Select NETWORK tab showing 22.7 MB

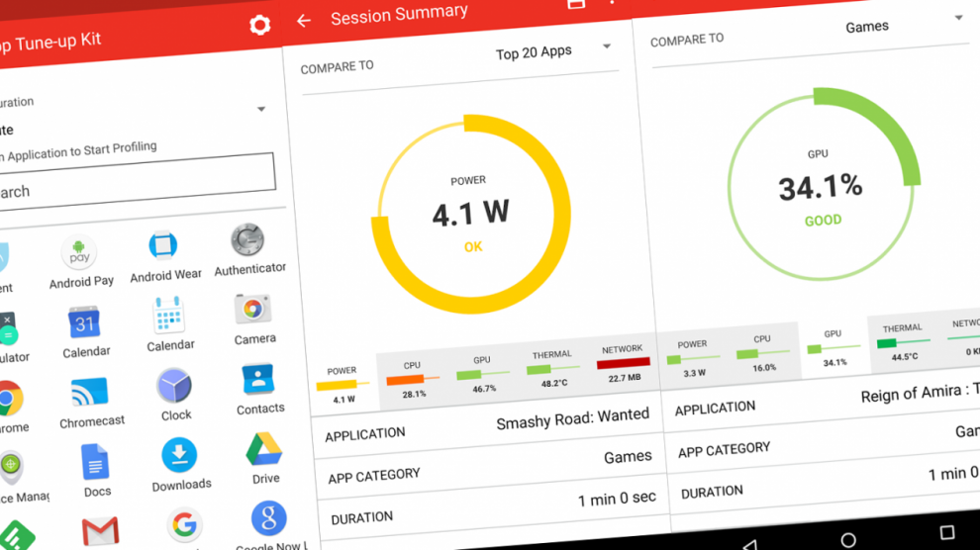[x=623, y=363]
